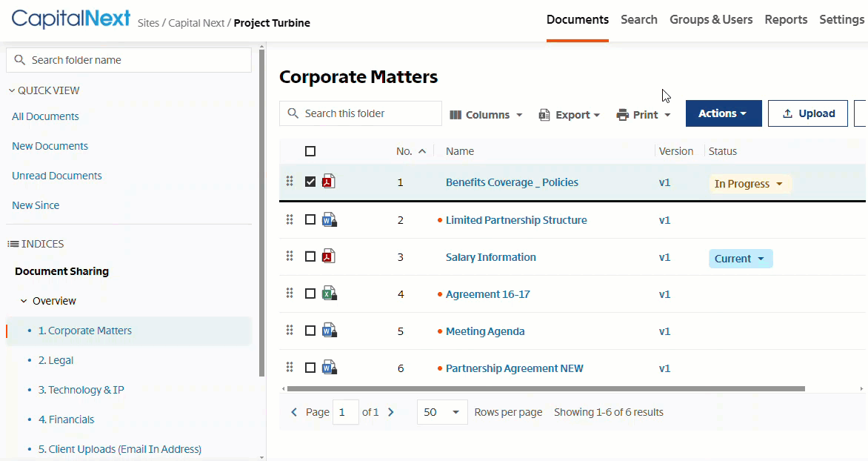Click the page number input box

point(345,412)
